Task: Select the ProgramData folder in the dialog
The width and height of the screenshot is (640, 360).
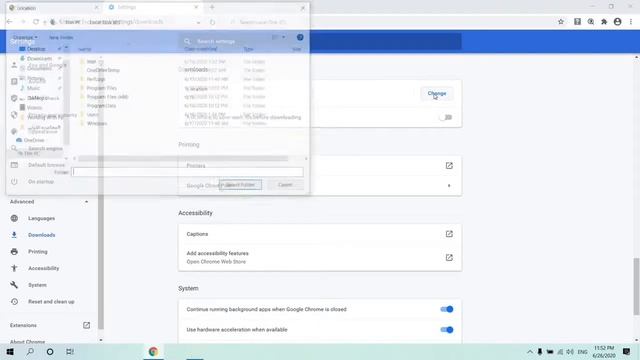Action: coord(101,106)
